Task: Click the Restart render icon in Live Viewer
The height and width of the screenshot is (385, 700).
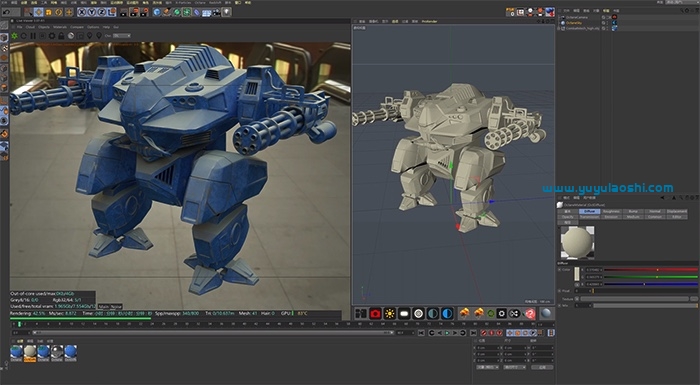Action: coord(23,36)
